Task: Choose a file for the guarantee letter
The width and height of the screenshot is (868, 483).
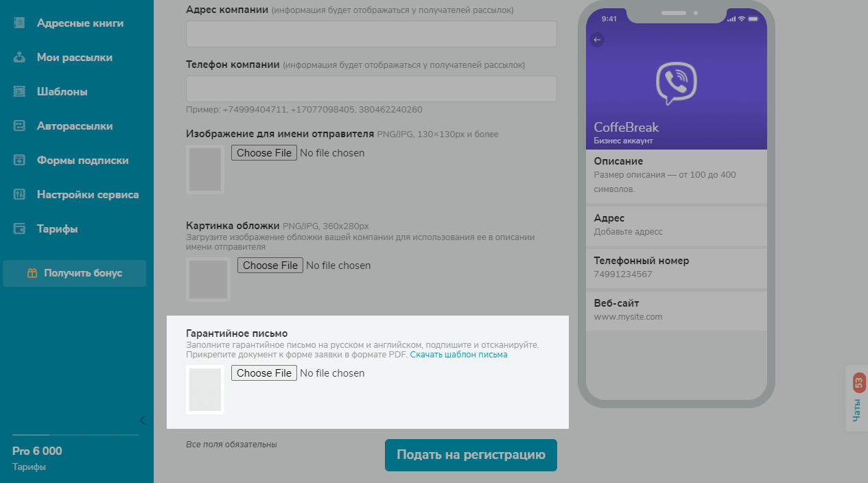Action: click(x=264, y=373)
